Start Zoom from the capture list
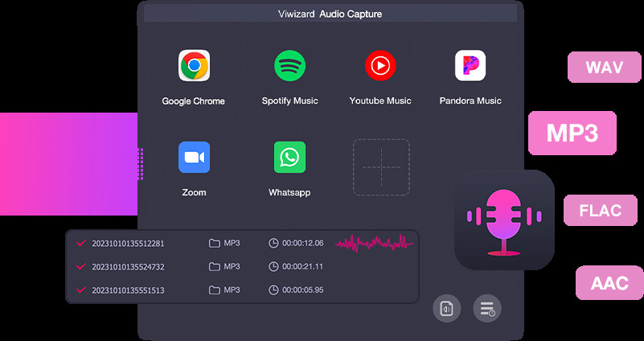The height and width of the screenshot is (341, 644). (x=194, y=157)
